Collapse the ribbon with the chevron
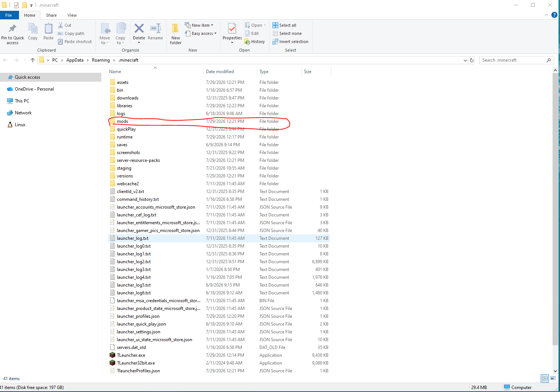The height and width of the screenshot is (392, 560). 546,15
